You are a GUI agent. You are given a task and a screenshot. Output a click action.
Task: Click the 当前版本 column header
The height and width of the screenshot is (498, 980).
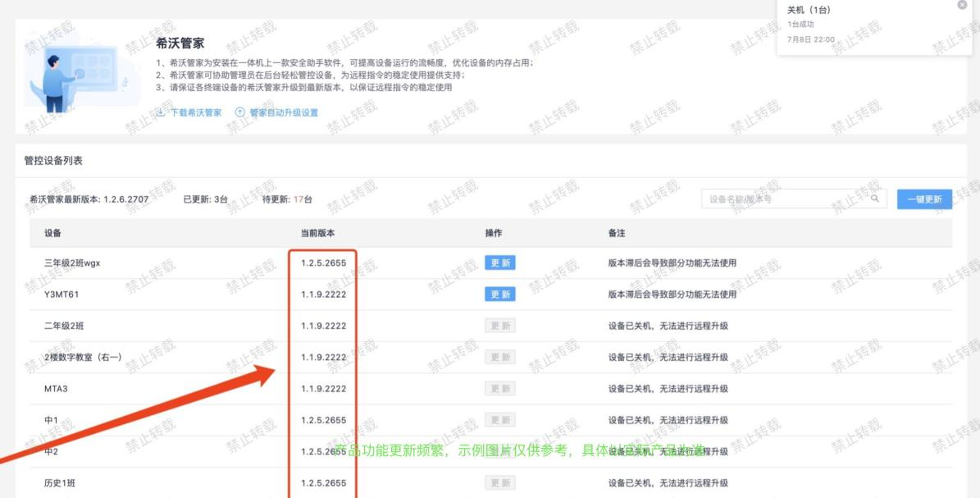pos(317,233)
